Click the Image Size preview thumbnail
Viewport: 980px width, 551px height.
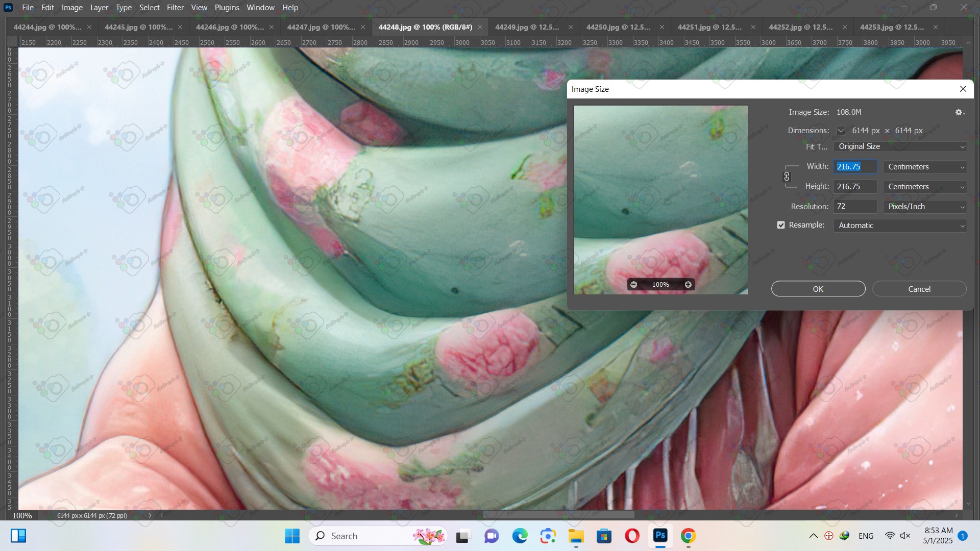[x=660, y=199]
